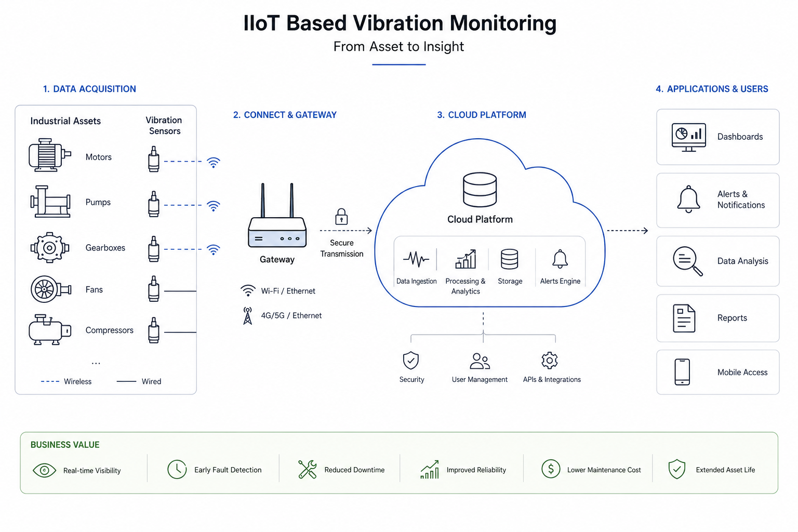This screenshot has height=532, width=798.
Task: Click the "User Management" label
Action: (x=480, y=379)
